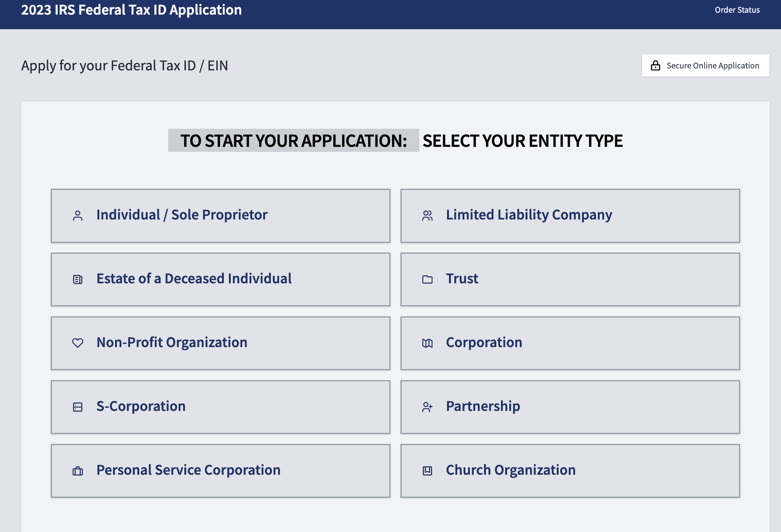Click the document icon next to Estate
Viewport: 781px width, 532px height.
[78, 279]
